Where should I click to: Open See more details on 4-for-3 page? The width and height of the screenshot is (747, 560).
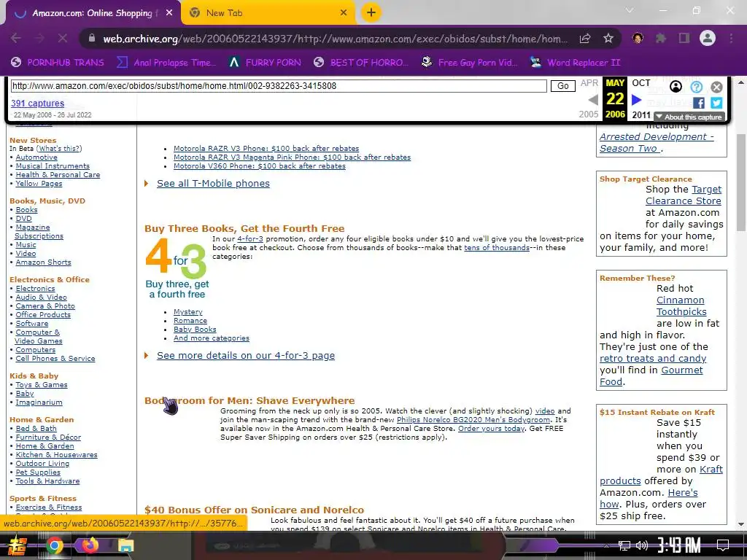[x=246, y=356]
